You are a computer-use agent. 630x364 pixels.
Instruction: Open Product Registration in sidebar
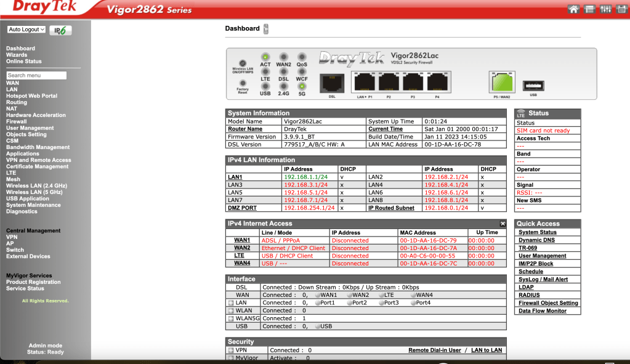click(33, 282)
